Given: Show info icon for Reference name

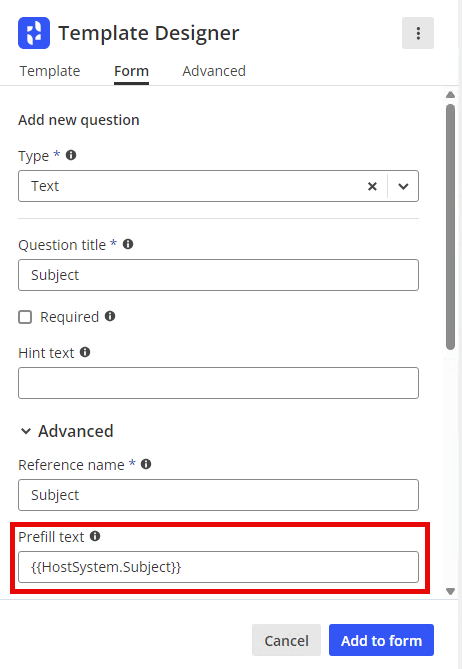Looking at the screenshot, I should pyautogui.click(x=146, y=464).
